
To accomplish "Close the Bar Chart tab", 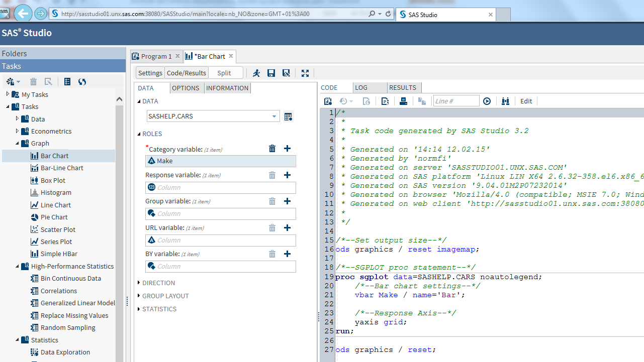I will click(231, 56).
